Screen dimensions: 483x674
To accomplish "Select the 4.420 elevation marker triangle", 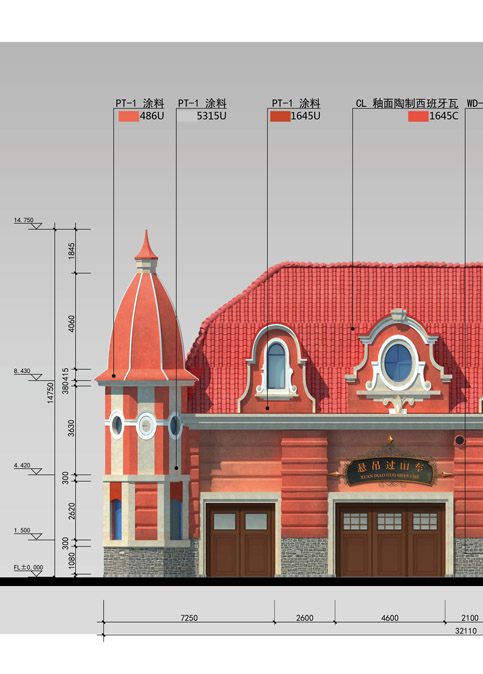I will pyautogui.click(x=37, y=472).
